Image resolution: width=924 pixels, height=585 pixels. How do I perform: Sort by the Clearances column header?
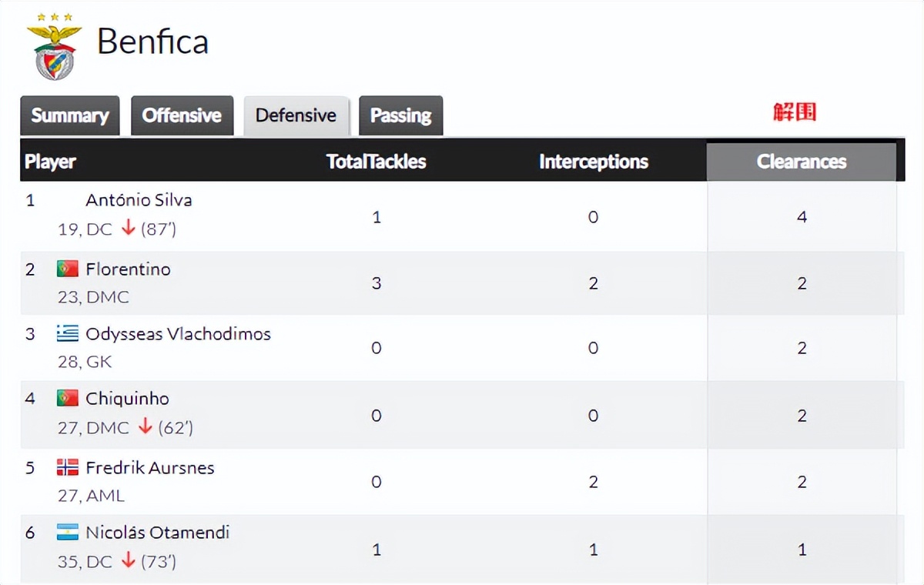[802, 162]
